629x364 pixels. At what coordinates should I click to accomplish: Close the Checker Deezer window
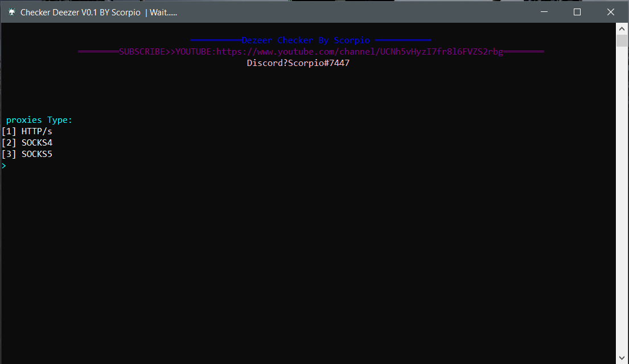610,12
